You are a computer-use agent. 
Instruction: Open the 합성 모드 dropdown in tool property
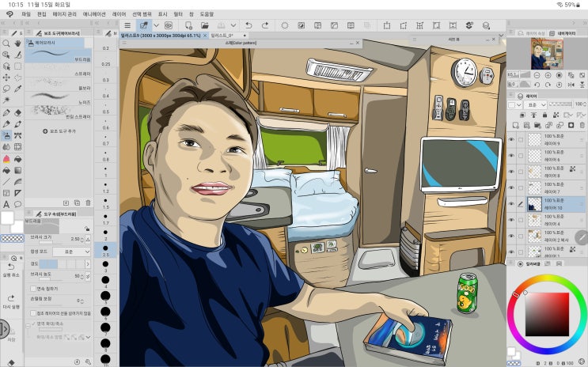tap(71, 252)
